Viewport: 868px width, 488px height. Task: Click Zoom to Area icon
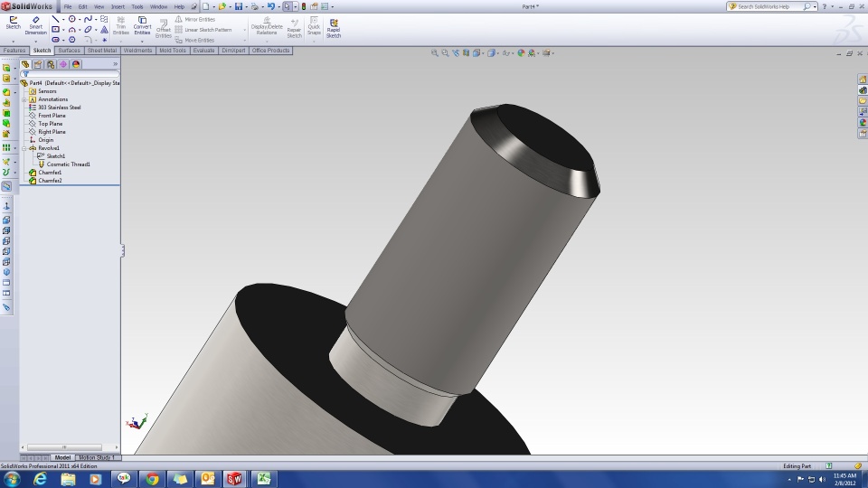pyautogui.click(x=445, y=53)
